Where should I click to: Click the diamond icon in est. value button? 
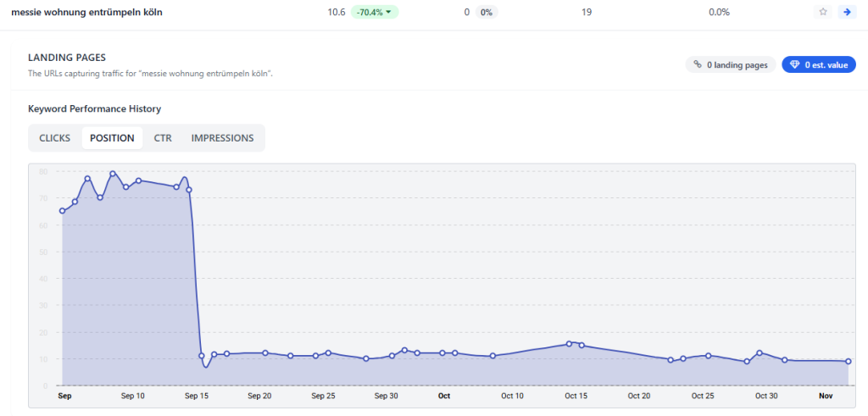tap(794, 64)
